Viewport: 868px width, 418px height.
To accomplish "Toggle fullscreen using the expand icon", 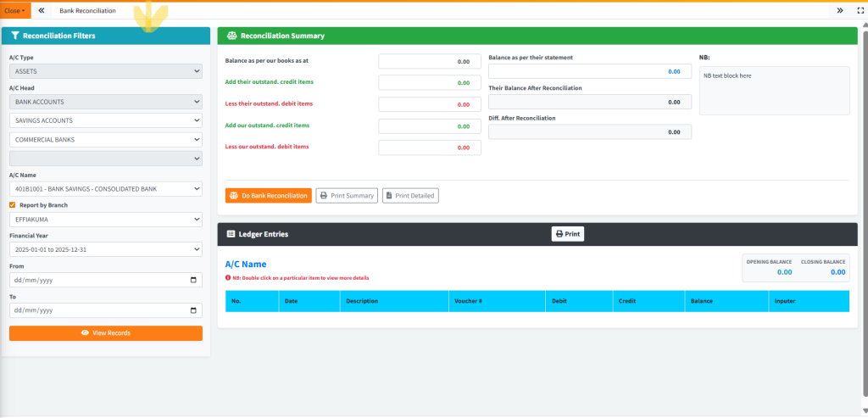I will (x=858, y=10).
